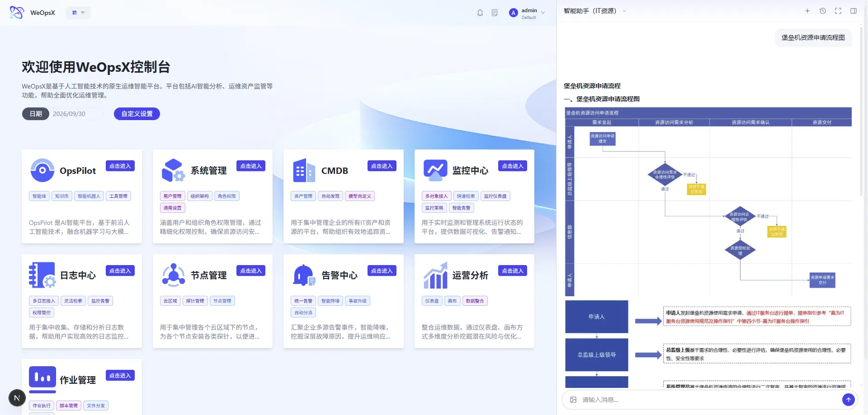This screenshot has width=868, height=415.
Task: Toggle the assistant side panel layout
Action: (854, 11)
